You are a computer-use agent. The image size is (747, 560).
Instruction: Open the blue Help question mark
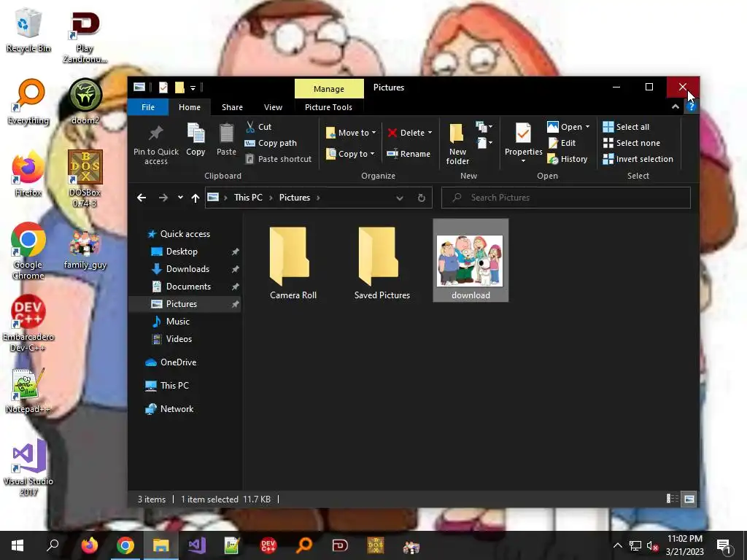click(691, 106)
